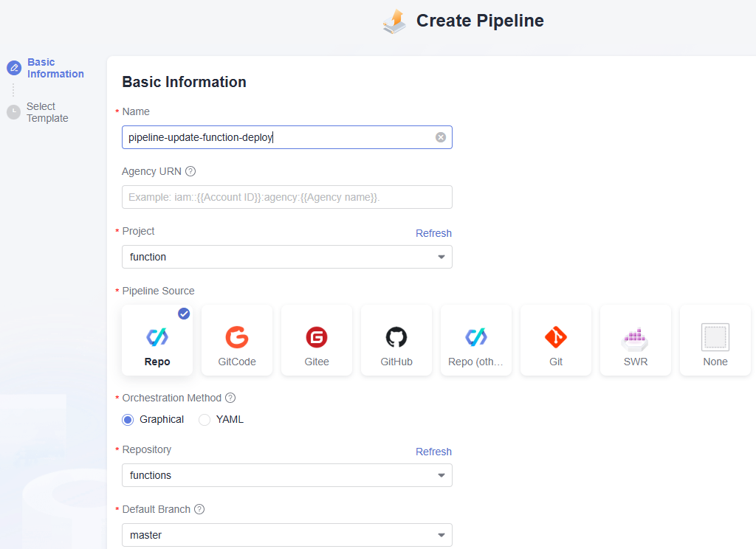Select Graphical orchestration method
Image resolution: width=756 pixels, height=549 pixels.
(128, 419)
